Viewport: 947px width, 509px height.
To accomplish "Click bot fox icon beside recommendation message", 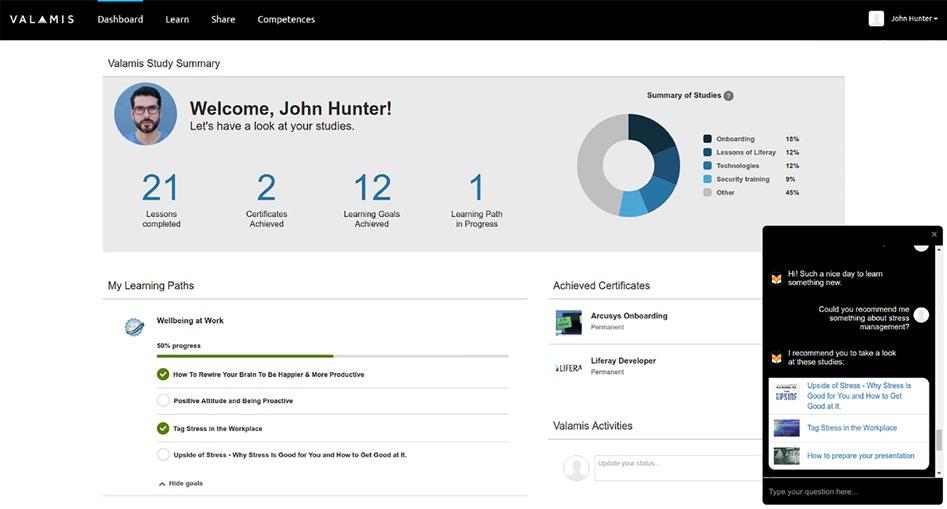I will [x=776, y=358].
